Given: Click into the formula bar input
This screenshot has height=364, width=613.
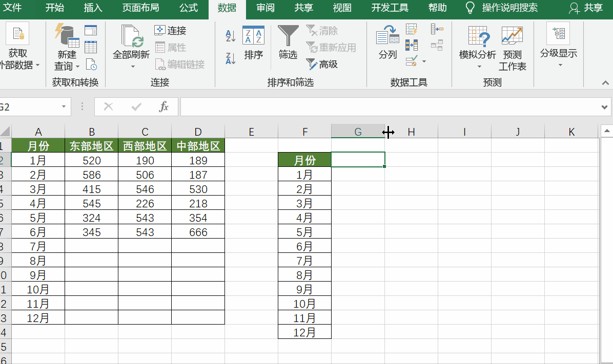Looking at the screenshot, I should pos(390,107).
